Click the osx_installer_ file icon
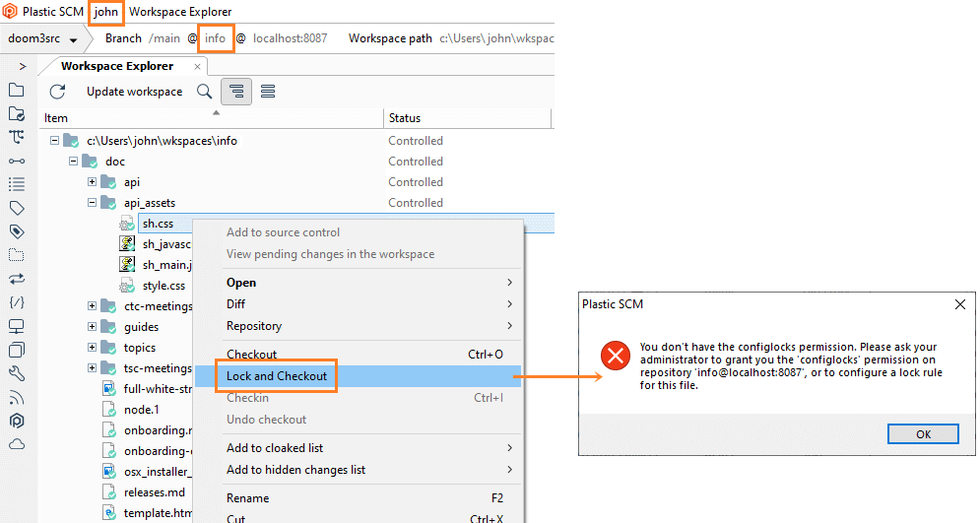The image size is (980, 523). [x=108, y=472]
